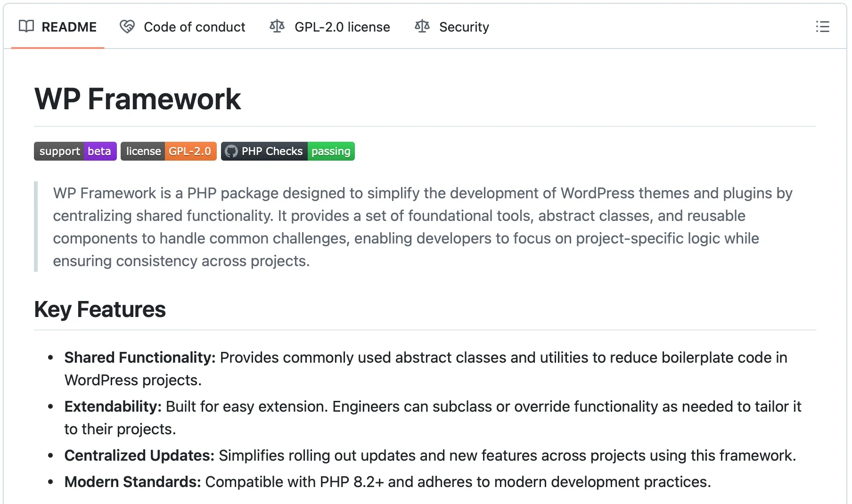Click the WP Framework heading
The width and height of the screenshot is (852, 504).
[x=138, y=99]
